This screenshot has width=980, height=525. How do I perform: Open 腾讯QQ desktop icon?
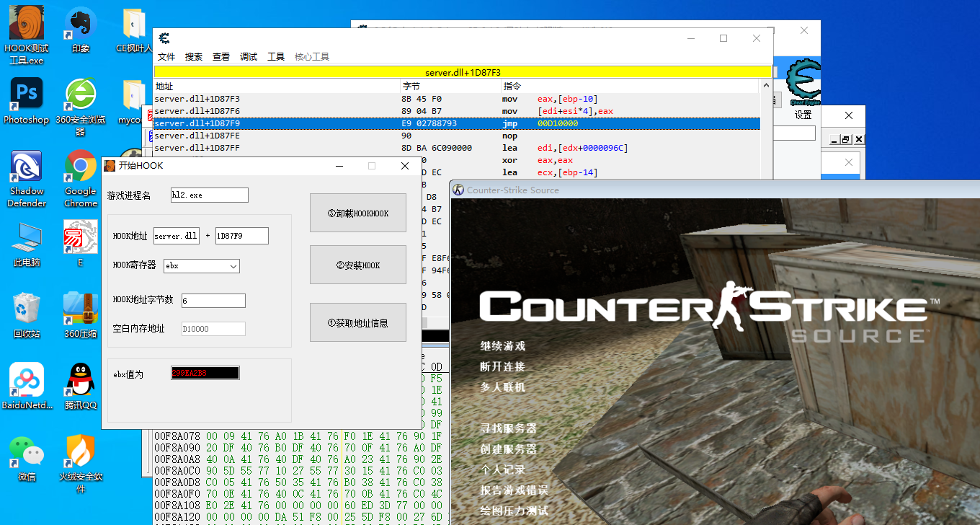(x=81, y=379)
